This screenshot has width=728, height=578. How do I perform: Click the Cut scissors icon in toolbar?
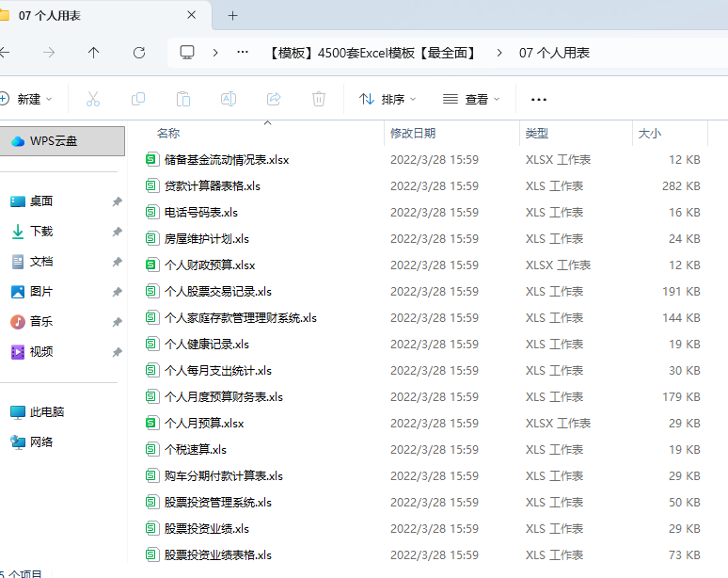pyautogui.click(x=93, y=99)
